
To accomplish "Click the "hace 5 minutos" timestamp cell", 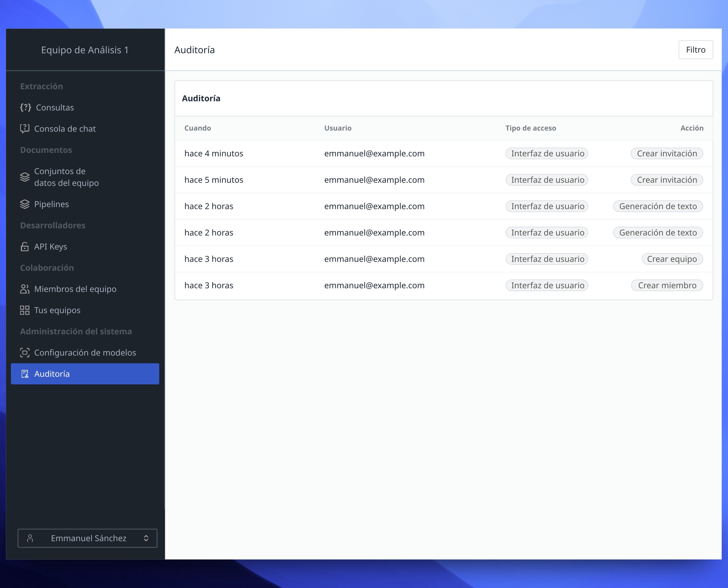I will [214, 180].
